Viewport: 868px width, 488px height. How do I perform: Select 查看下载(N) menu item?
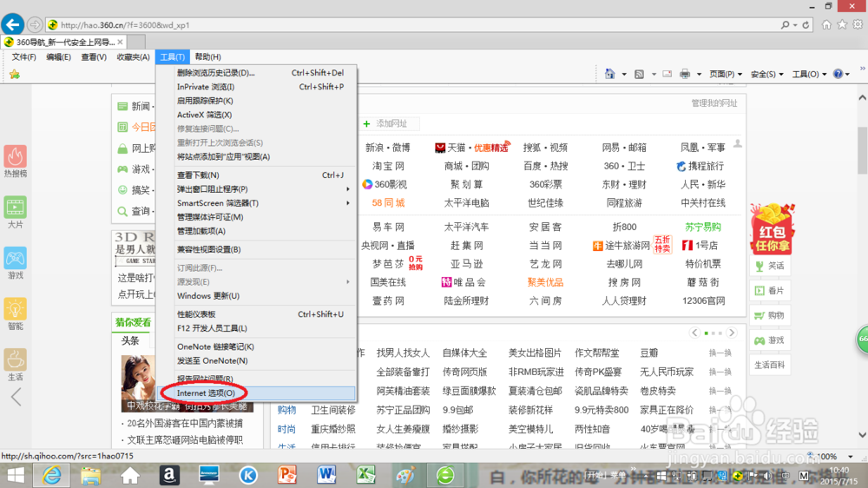click(x=257, y=175)
